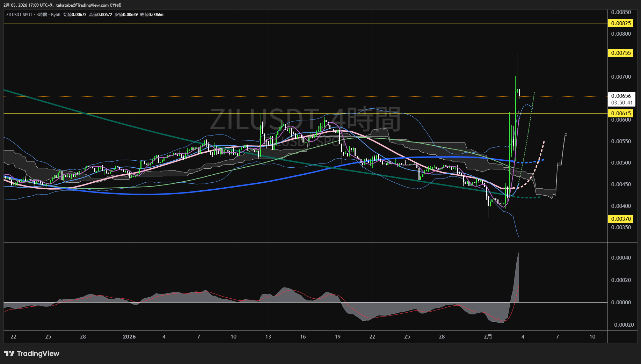Click the TradingView logo icon
This screenshot has width=641, height=364.
point(9,354)
